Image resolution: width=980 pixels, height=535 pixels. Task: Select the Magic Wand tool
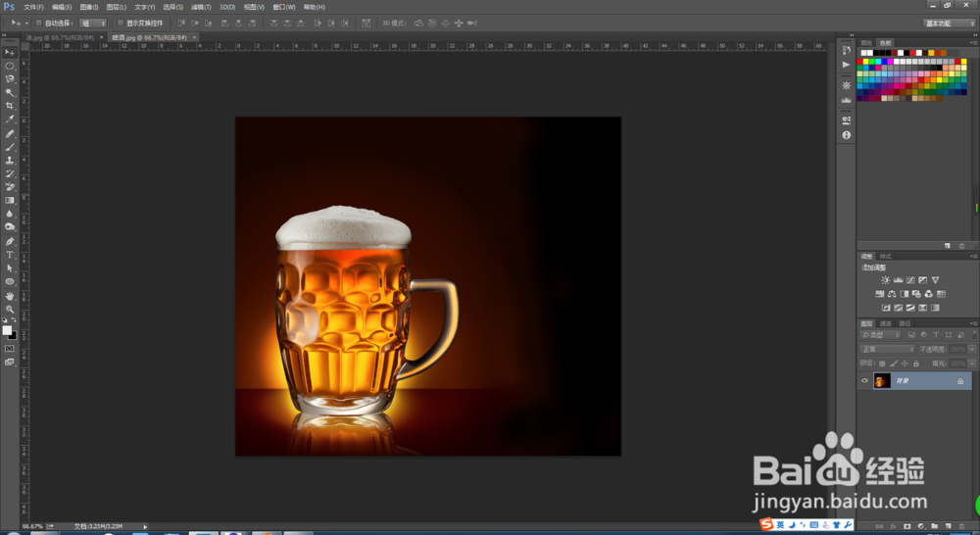point(10,92)
